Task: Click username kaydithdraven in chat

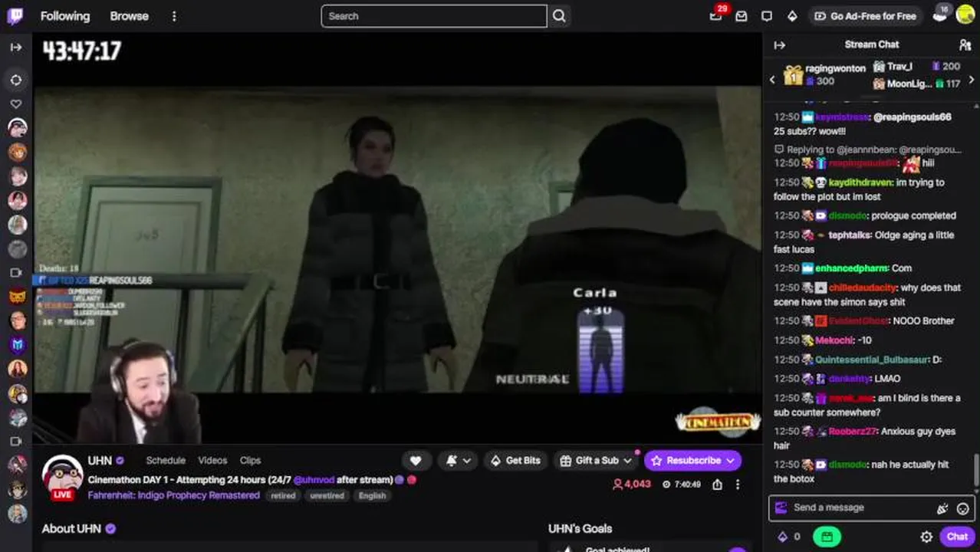Action: pos(860,183)
